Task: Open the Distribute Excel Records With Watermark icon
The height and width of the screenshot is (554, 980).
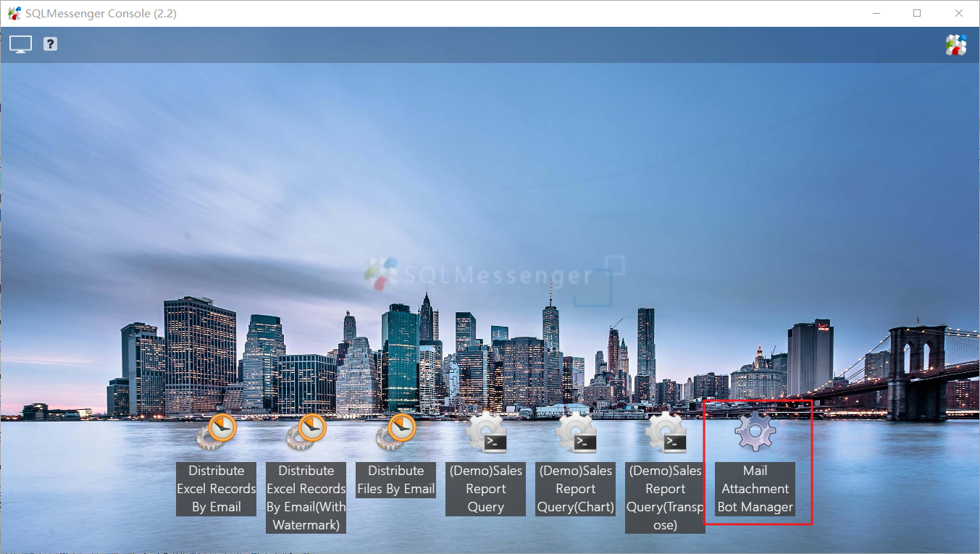Action: tap(306, 433)
